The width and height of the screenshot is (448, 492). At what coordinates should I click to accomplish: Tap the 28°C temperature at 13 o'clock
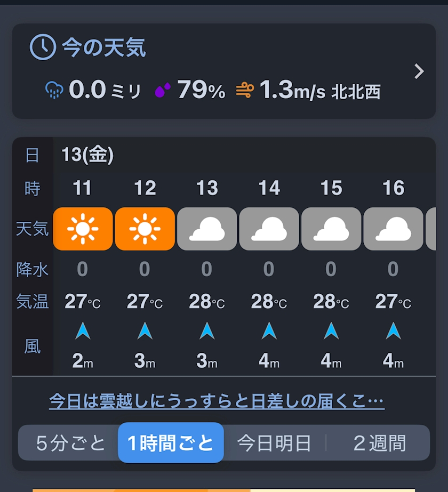click(x=207, y=302)
